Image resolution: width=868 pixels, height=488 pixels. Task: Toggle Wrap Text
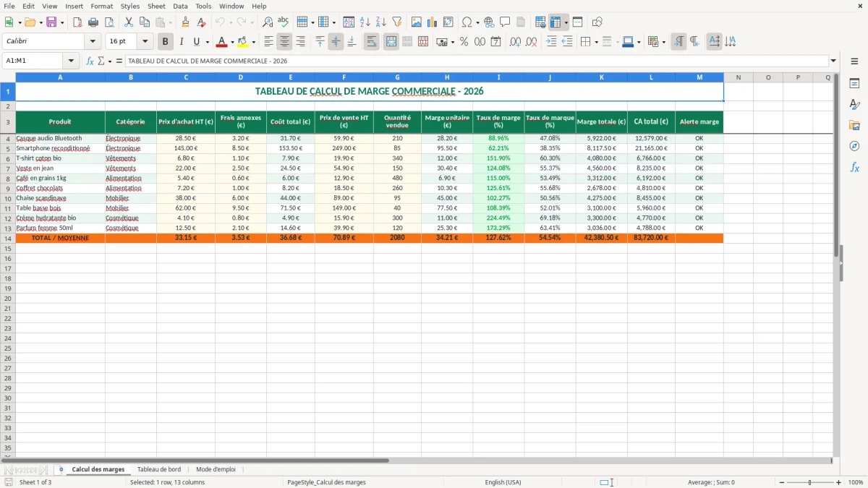(372, 42)
